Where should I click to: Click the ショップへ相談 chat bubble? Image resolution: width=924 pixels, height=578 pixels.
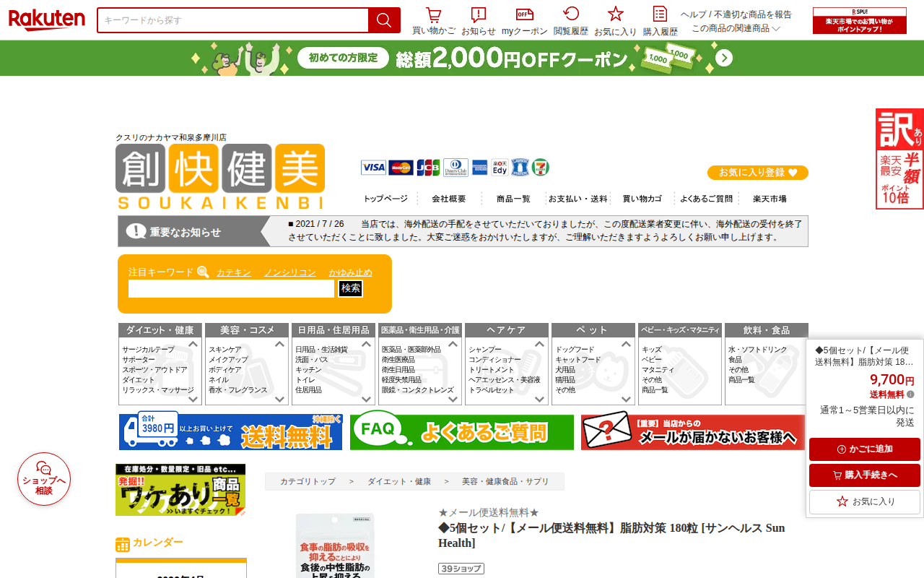point(44,479)
